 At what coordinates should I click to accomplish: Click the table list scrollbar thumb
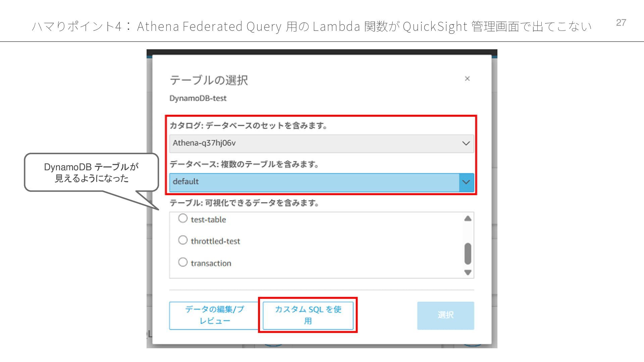468,254
